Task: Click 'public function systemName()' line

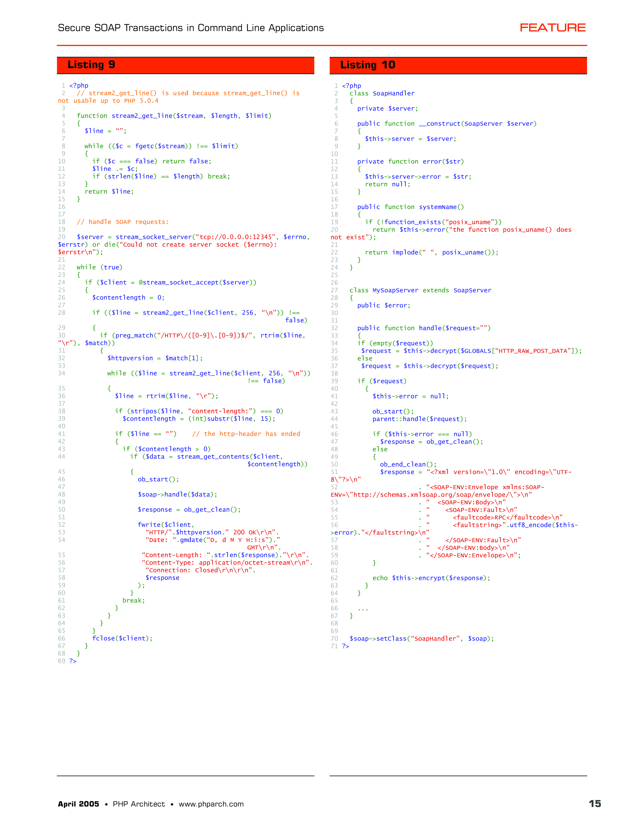Action: 410,207
